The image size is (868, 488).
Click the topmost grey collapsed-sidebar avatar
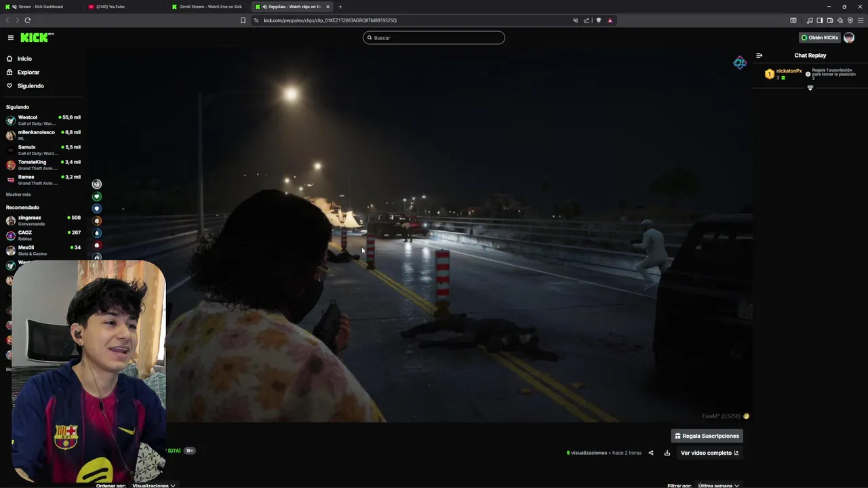[97, 184]
